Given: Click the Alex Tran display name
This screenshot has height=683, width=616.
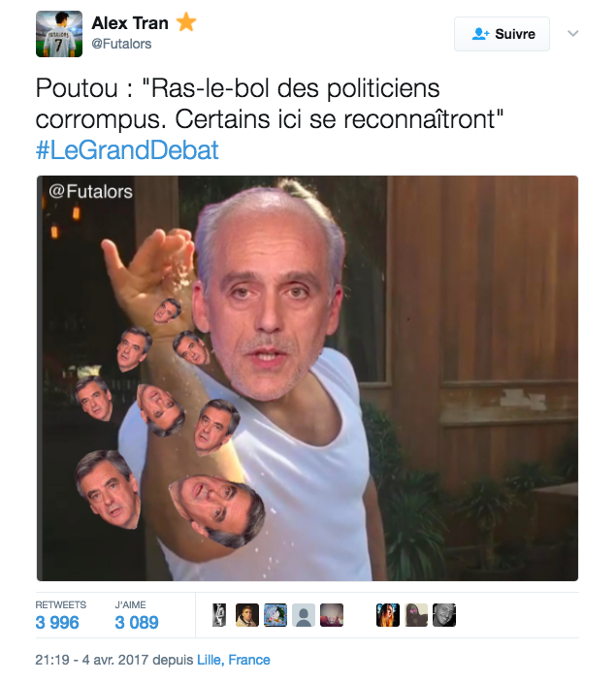Looking at the screenshot, I should pos(130,23).
